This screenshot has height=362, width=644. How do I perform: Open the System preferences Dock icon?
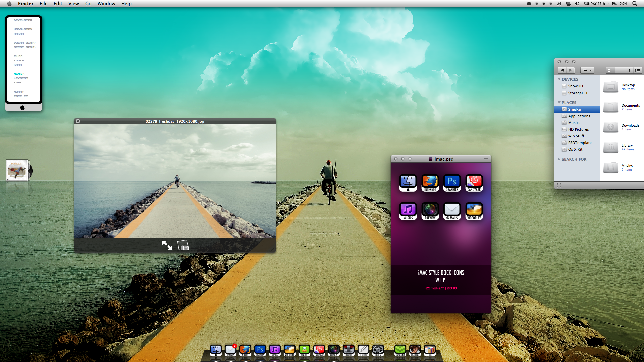tap(378, 350)
